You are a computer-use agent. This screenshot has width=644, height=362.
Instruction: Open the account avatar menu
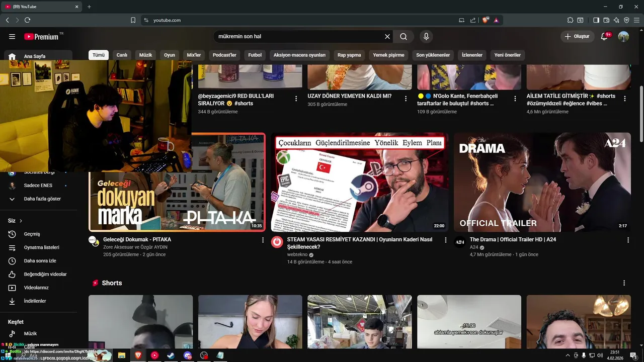623,36
